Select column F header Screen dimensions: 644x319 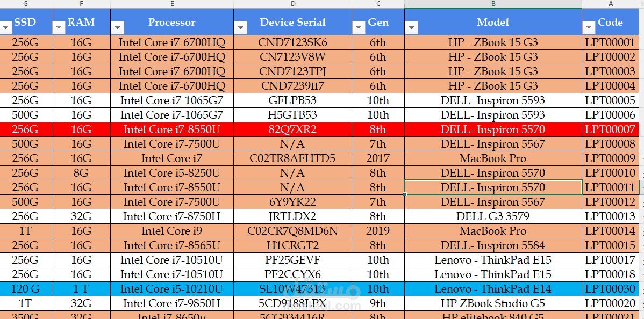click(x=81, y=4)
